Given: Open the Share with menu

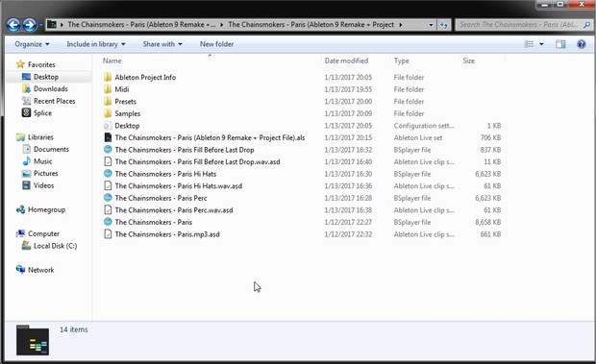Looking at the screenshot, I should coord(162,44).
